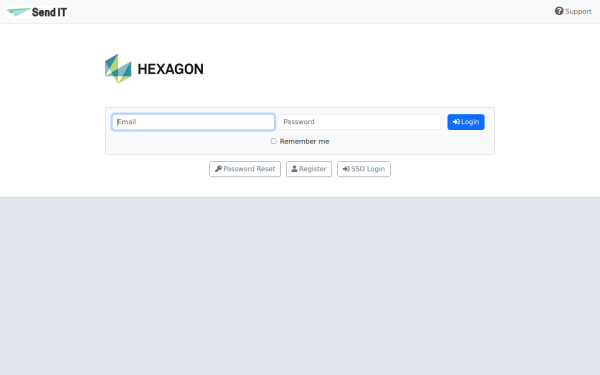Click the blue Login button
The image size is (600, 375).
466,122
